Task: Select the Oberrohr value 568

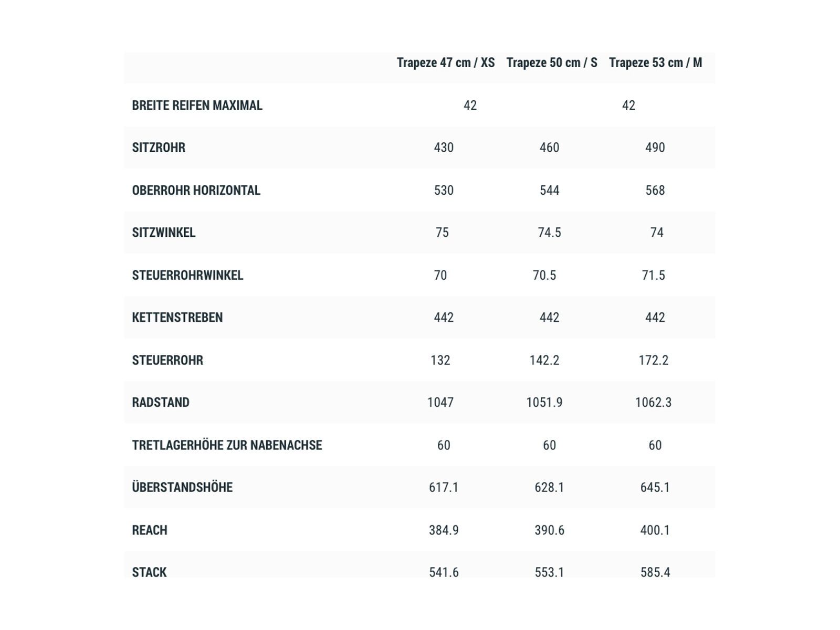Action: click(x=655, y=191)
